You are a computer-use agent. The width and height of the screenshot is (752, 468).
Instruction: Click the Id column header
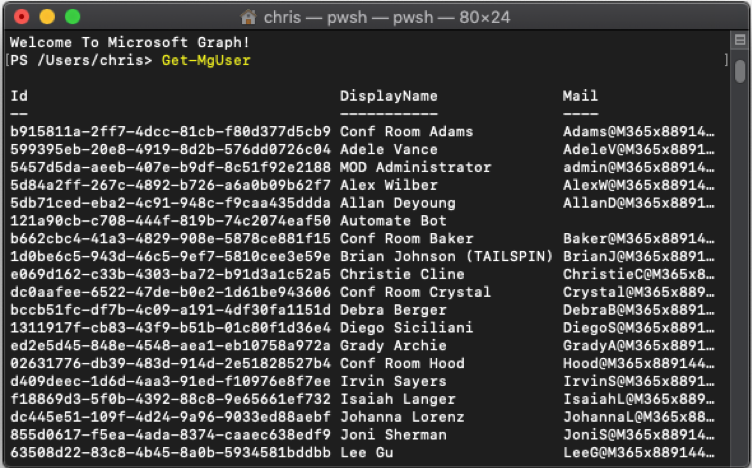coord(19,96)
